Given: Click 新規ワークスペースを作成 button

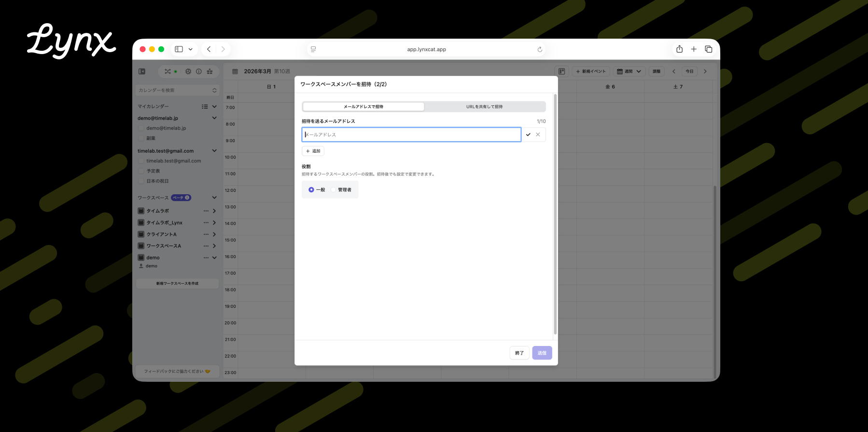Looking at the screenshot, I should pos(177,284).
